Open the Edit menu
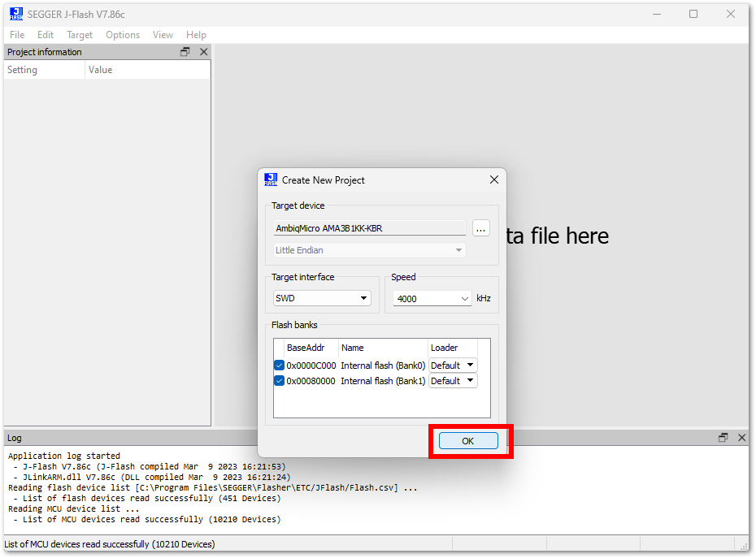The height and width of the screenshot is (558, 756). [x=46, y=35]
